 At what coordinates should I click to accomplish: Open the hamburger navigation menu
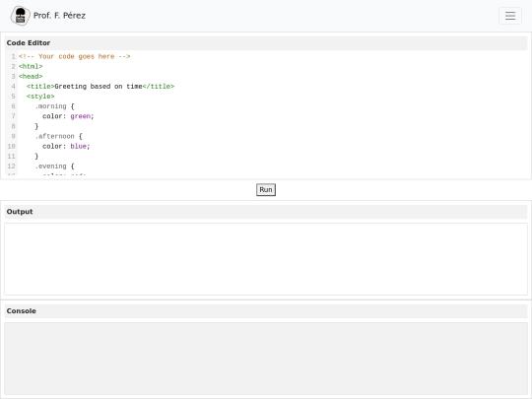(x=510, y=16)
